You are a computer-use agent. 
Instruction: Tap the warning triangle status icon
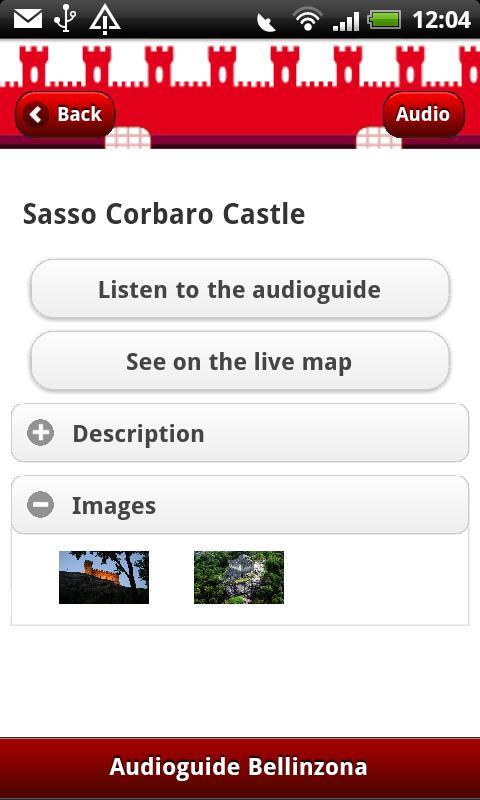point(105,20)
